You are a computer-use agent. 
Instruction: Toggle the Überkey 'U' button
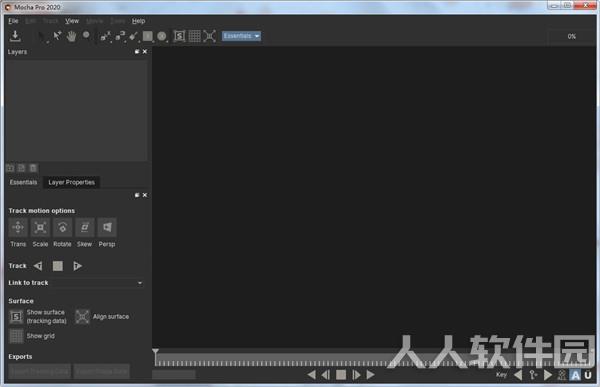point(588,375)
